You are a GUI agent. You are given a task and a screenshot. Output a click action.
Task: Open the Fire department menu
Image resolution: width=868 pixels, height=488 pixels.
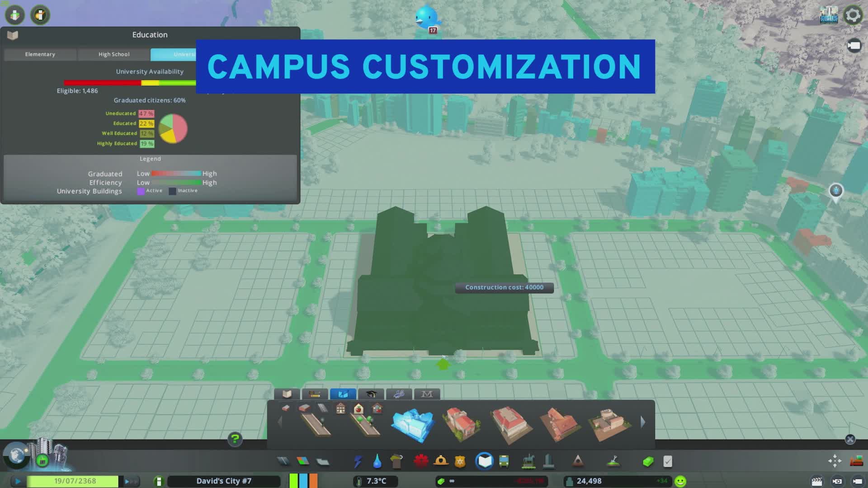441,461
